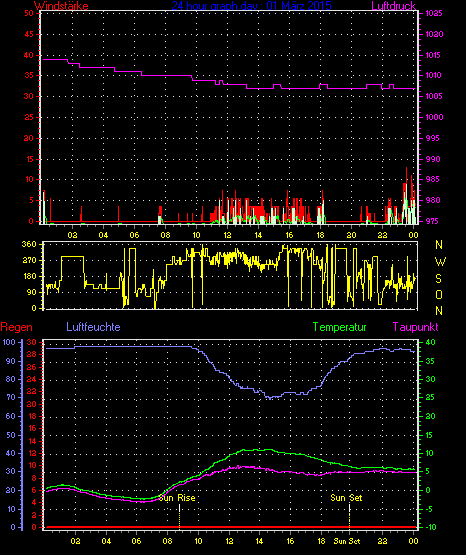Click the 1020 pressure axis value
The height and width of the screenshot is (555, 466).
434,34
